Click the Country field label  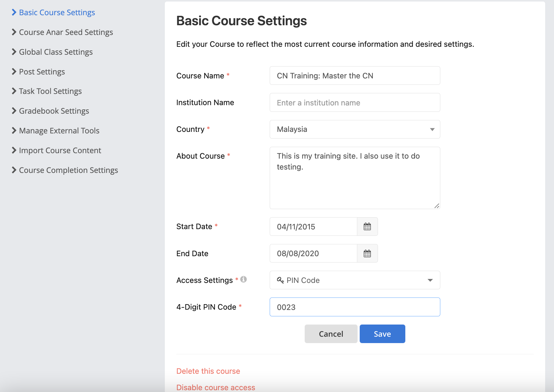coord(190,129)
